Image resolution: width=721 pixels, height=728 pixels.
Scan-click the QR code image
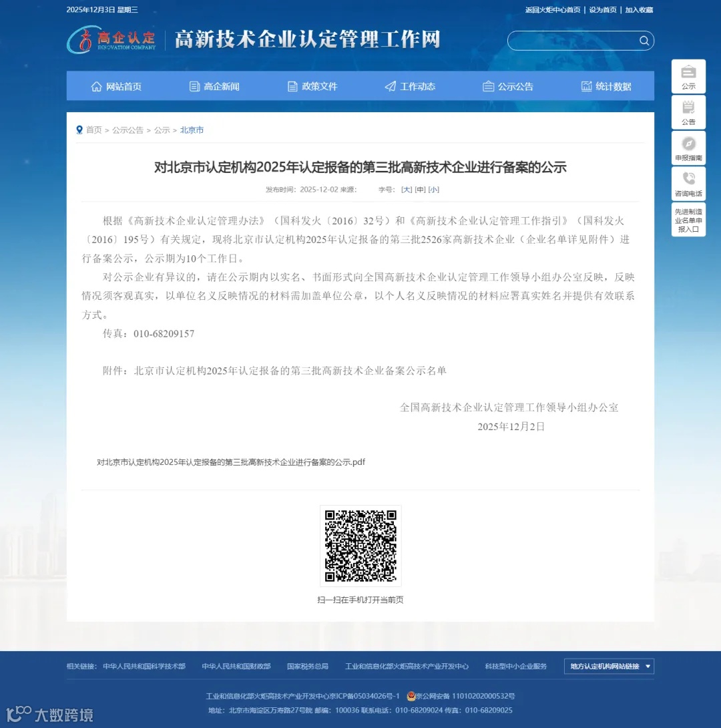360,545
